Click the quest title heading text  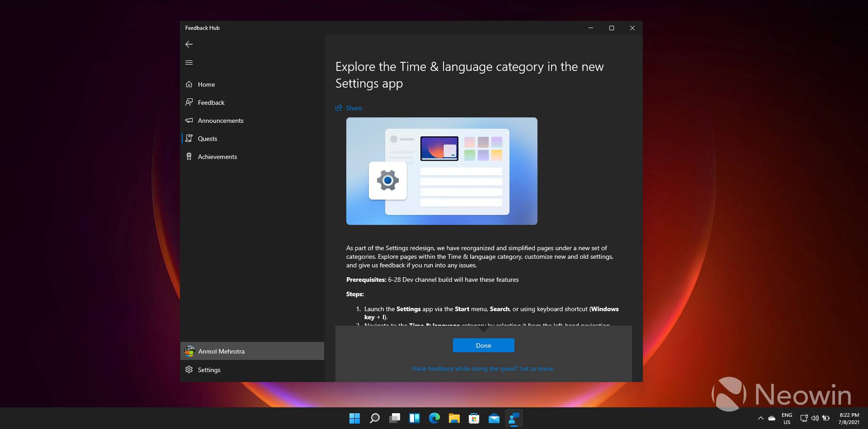click(469, 75)
